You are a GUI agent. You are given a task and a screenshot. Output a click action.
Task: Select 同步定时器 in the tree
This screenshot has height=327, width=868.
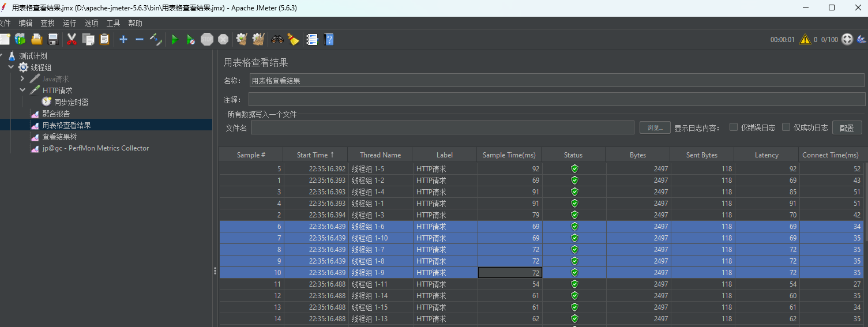(71, 102)
